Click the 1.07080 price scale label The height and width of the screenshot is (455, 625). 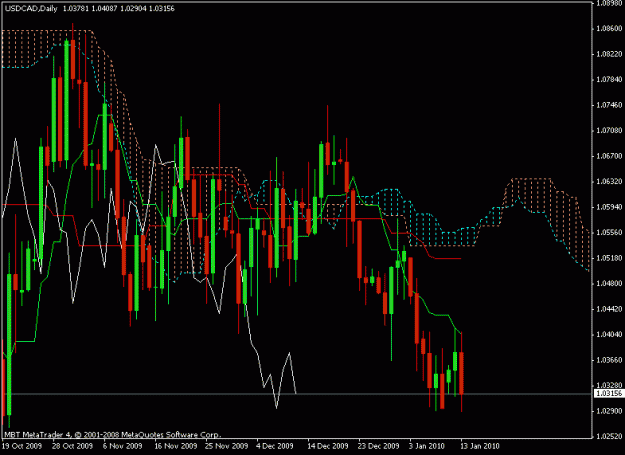[x=609, y=131]
